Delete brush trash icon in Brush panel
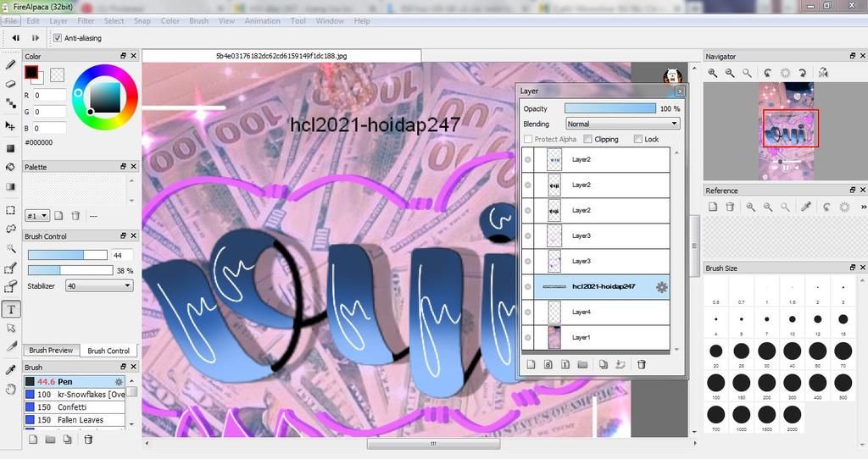 88,440
